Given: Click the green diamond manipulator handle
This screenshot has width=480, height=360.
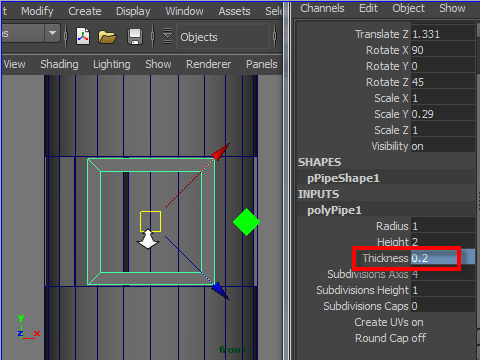Looking at the screenshot, I should [x=246, y=222].
